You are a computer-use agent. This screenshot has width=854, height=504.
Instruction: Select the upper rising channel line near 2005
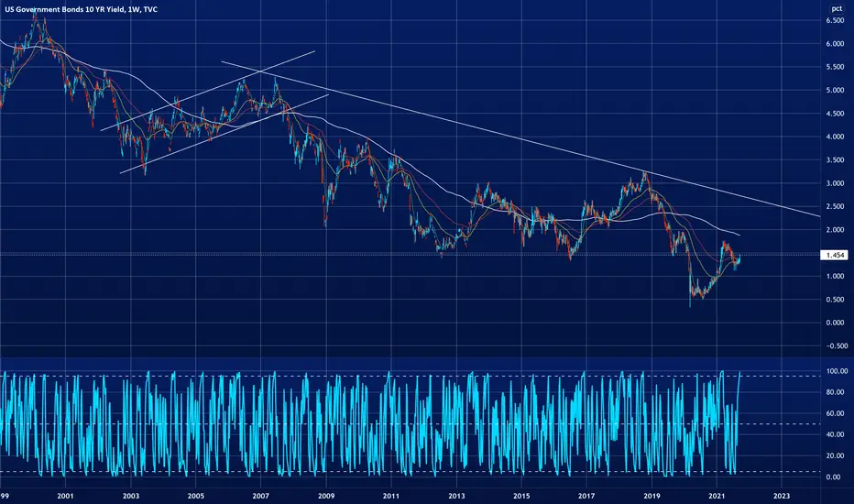click(x=207, y=91)
